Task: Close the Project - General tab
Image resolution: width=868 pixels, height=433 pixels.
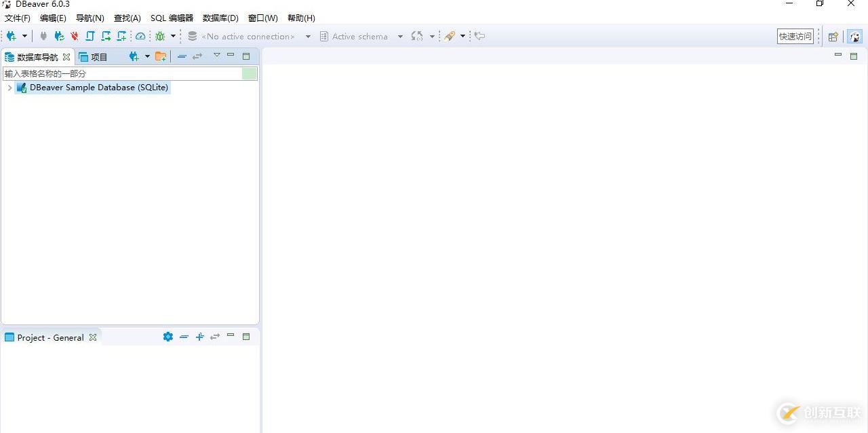Action: 93,337
